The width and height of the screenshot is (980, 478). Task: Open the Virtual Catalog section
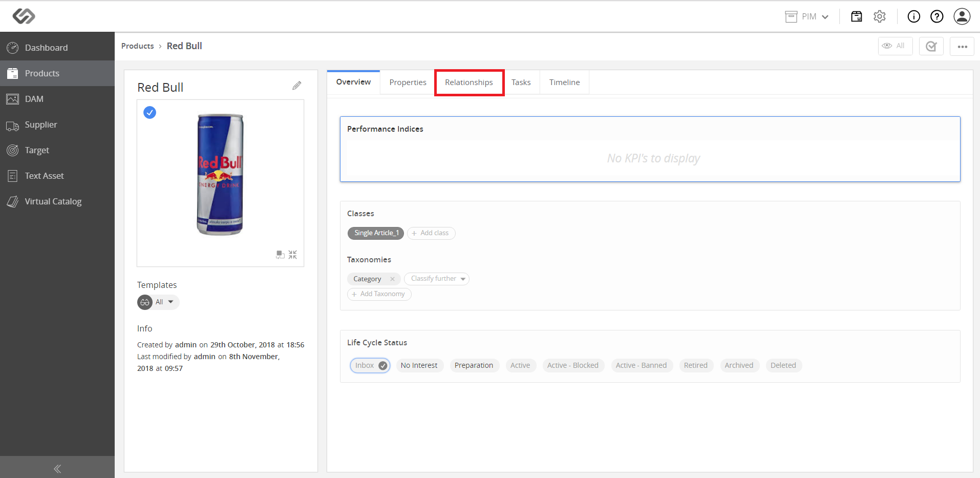[57, 201]
